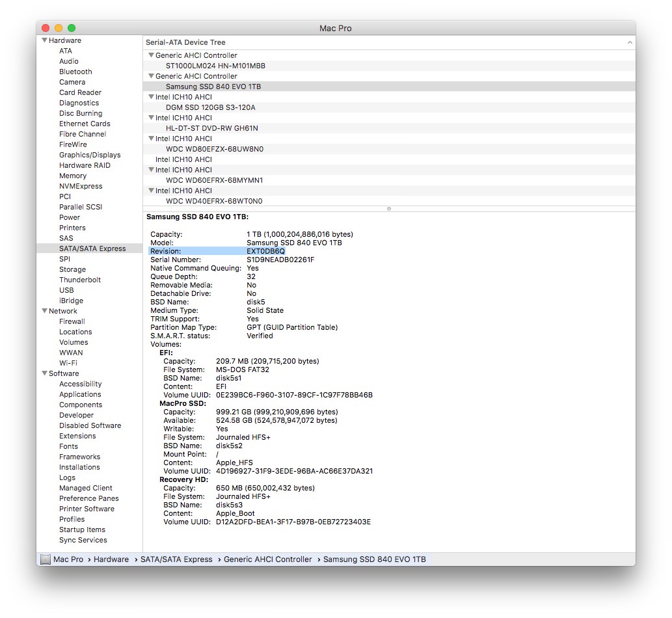Open Storage section
The width and height of the screenshot is (672, 618).
72,269
